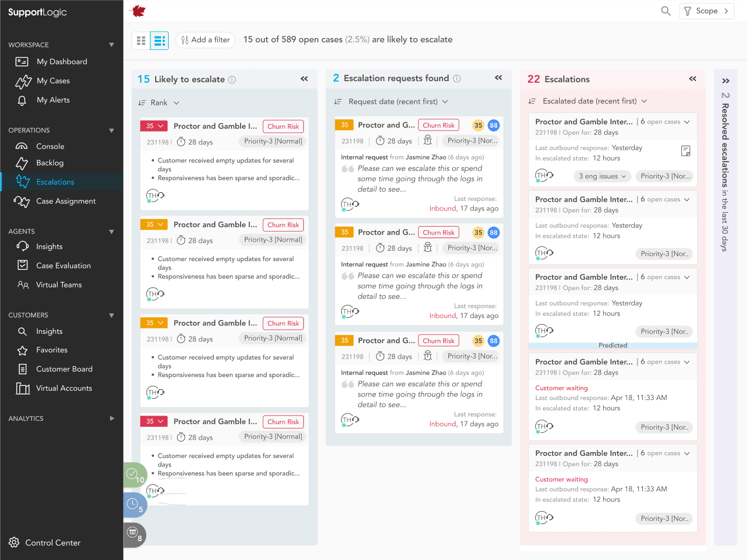Viewport: 747px width, 560px height.
Task: Switch to grid view layout
Action: [x=141, y=40]
